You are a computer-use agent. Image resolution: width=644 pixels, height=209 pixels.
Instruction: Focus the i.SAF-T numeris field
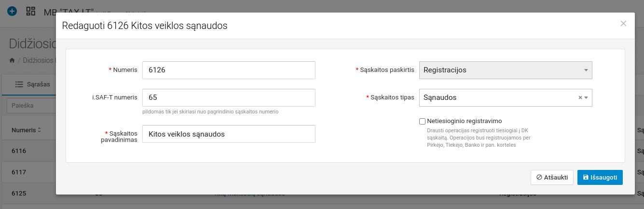pos(229,98)
